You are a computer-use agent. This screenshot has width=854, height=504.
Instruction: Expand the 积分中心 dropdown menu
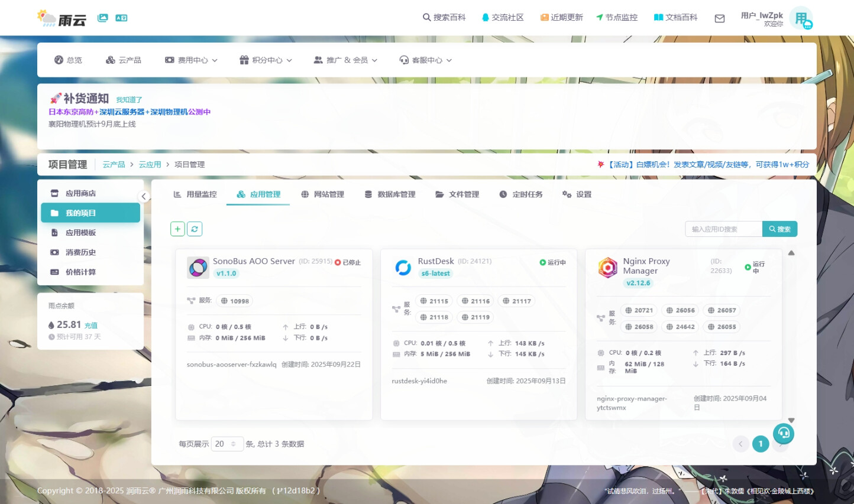[266, 60]
